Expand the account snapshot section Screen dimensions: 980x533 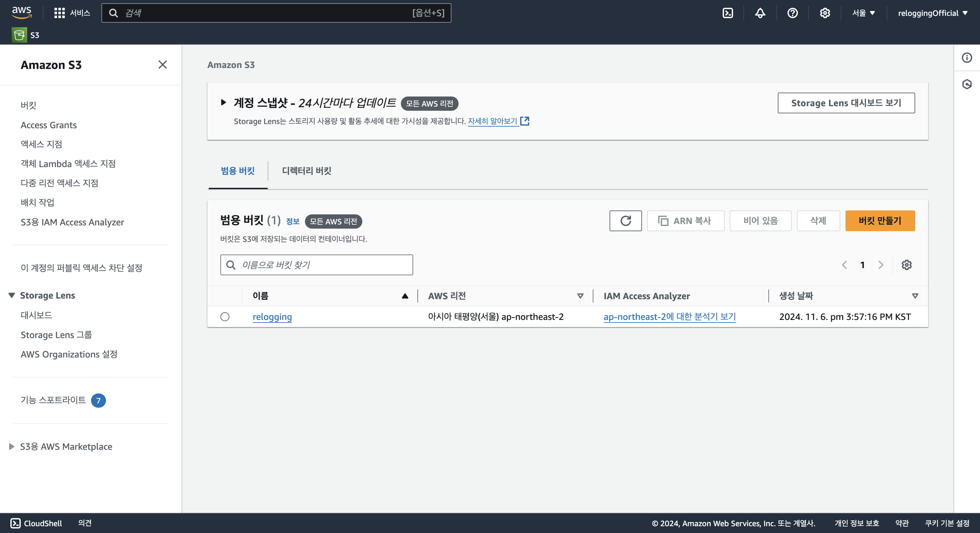223,102
